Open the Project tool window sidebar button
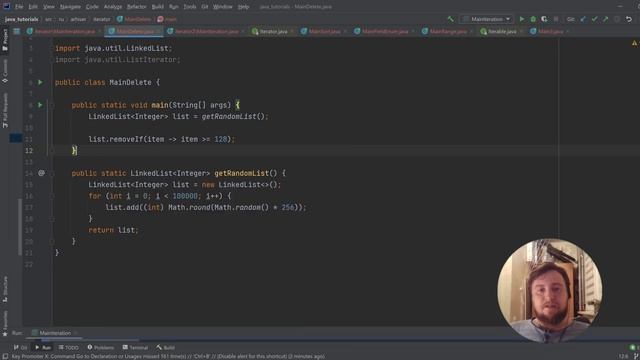 5,40
